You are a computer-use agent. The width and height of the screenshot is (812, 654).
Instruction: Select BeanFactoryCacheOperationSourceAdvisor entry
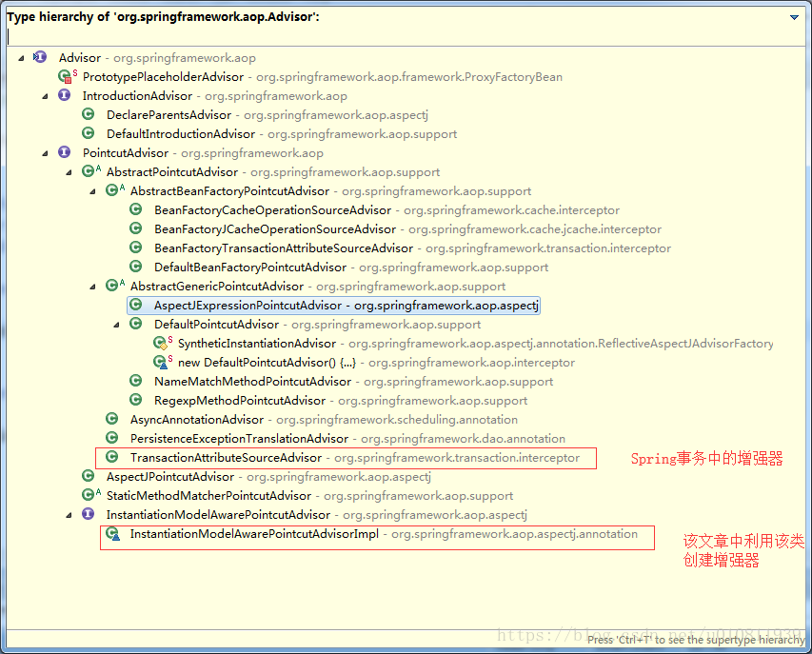tap(386, 210)
